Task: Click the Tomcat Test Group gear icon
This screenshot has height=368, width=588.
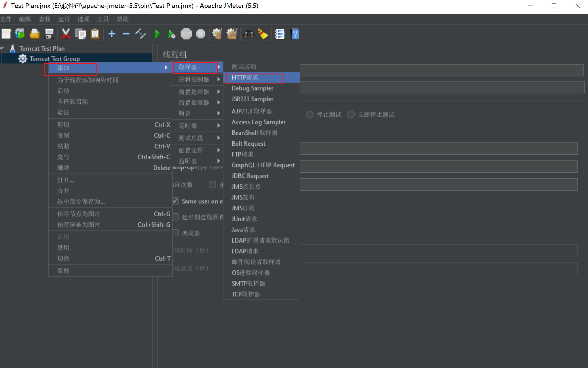Action: (23, 59)
